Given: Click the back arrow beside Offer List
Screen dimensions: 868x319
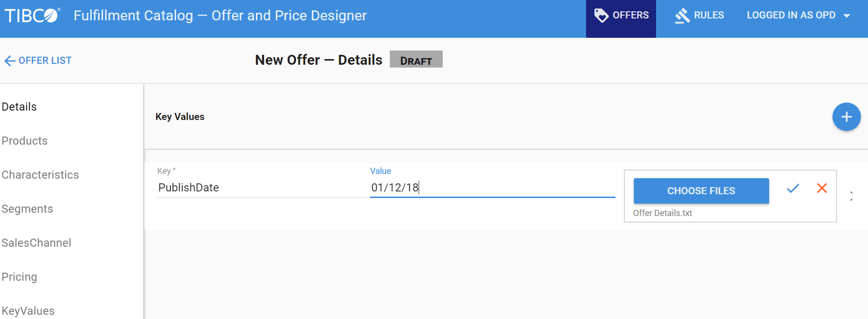Looking at the screenshot, I should tap(9, 61).
